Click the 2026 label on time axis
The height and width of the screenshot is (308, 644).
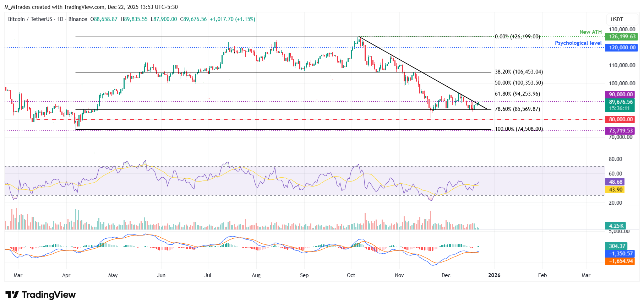point(494,275)
